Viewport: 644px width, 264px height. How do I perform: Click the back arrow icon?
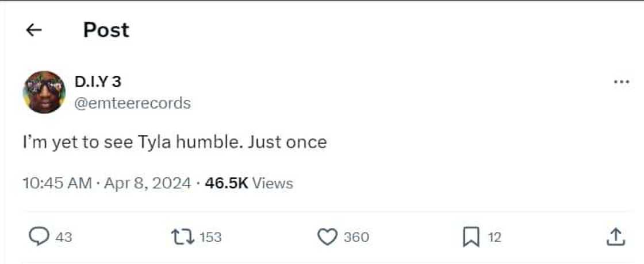pos(34,30)
